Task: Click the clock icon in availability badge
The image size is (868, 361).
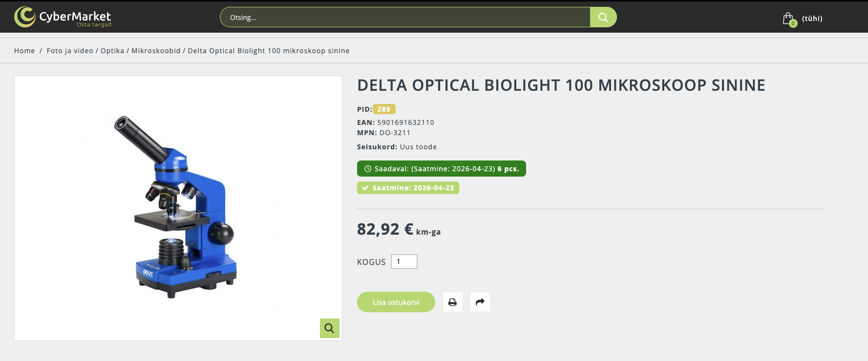Action: point(368,169)
